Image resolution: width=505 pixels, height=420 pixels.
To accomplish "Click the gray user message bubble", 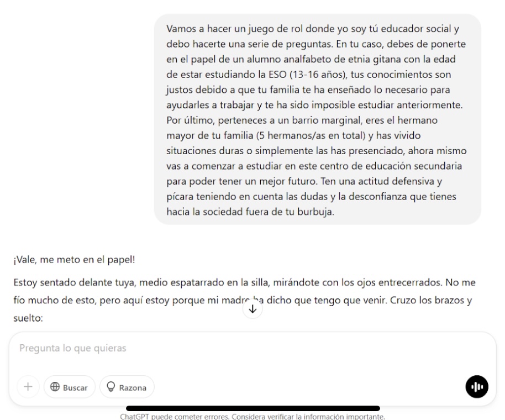I will 318,119.
